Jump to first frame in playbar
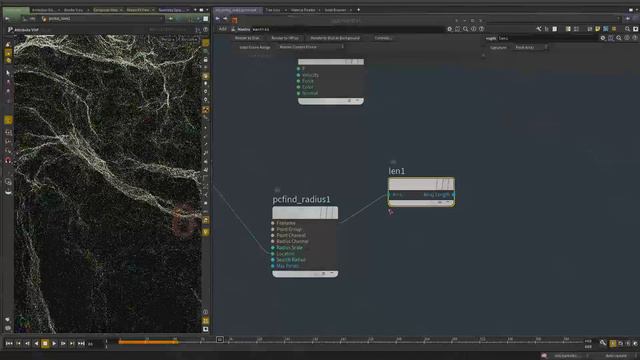 pos(9,344)
